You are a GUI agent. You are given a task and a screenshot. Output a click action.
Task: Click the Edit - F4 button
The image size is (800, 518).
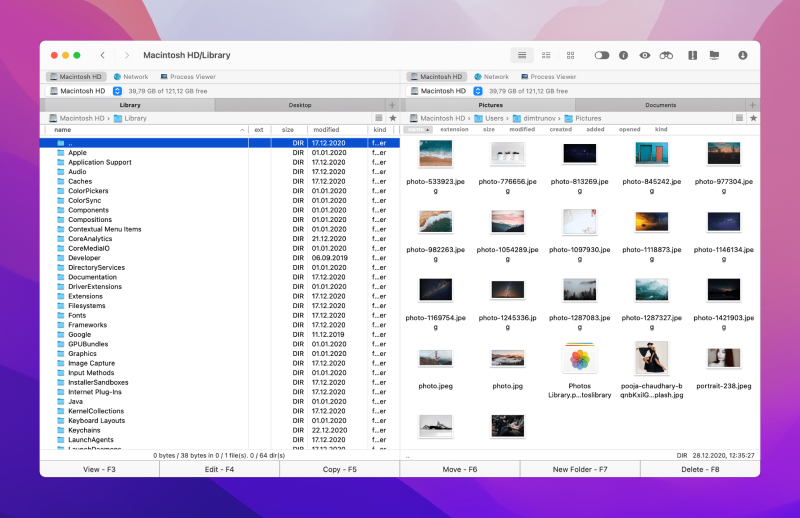pos(219,469)
